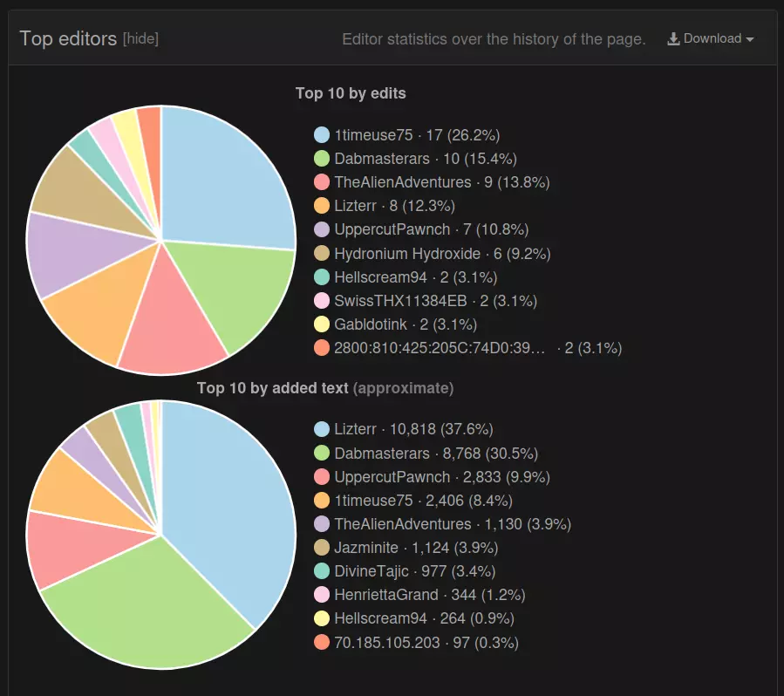The width and height of the screenshot is (784, 696).
Task: Select Hydronium Hydroxide · 6 (9.2%) label
Action: click(x=442, y=254)
